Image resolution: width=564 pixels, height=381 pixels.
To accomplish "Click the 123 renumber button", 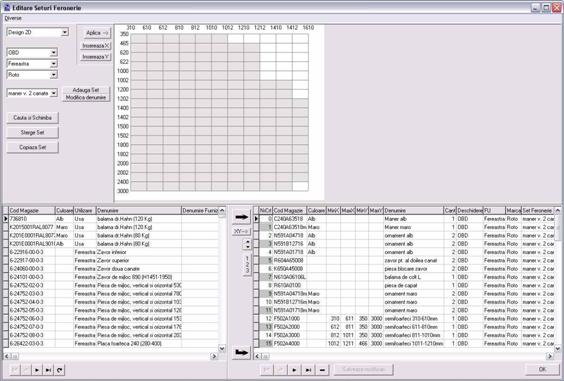I will pos(247,265).
